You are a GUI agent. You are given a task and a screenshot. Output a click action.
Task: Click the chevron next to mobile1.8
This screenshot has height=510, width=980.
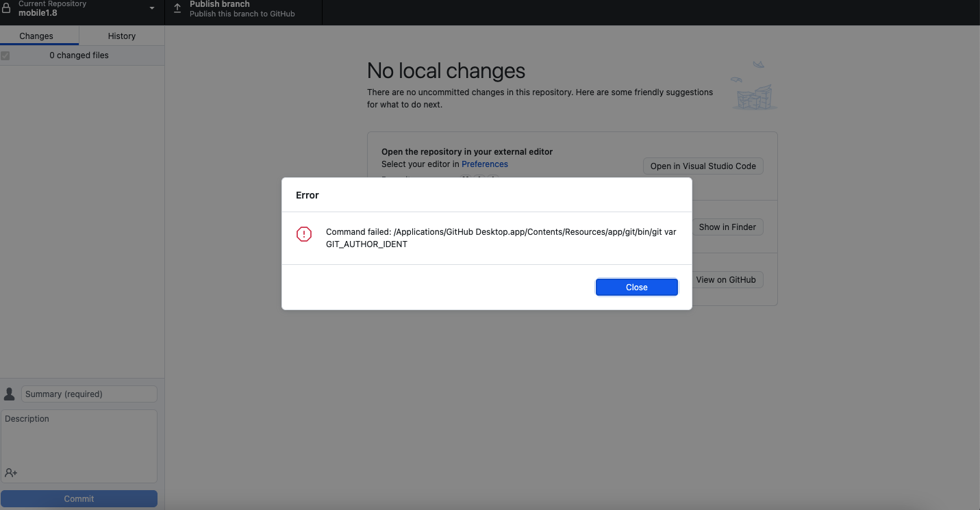point(151,8)
